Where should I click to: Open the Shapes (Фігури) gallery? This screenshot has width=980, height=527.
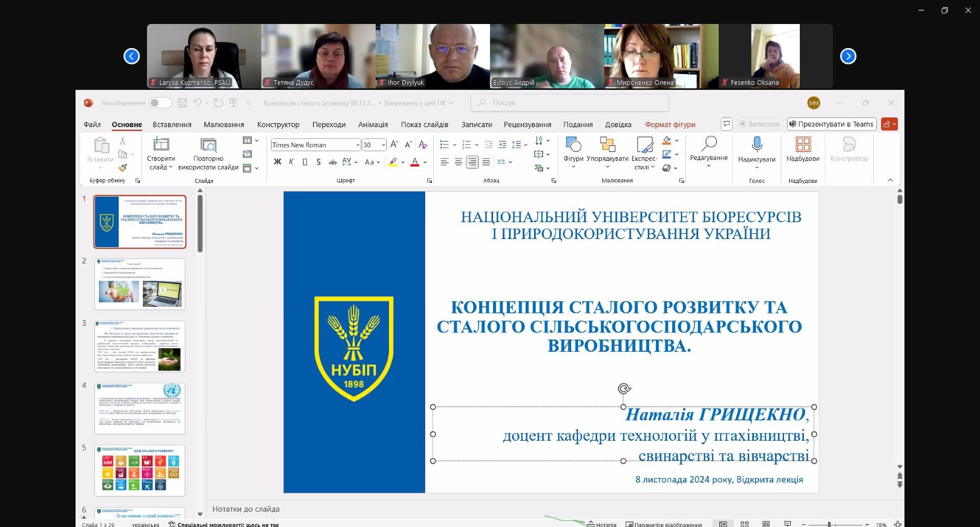point(573,153)
